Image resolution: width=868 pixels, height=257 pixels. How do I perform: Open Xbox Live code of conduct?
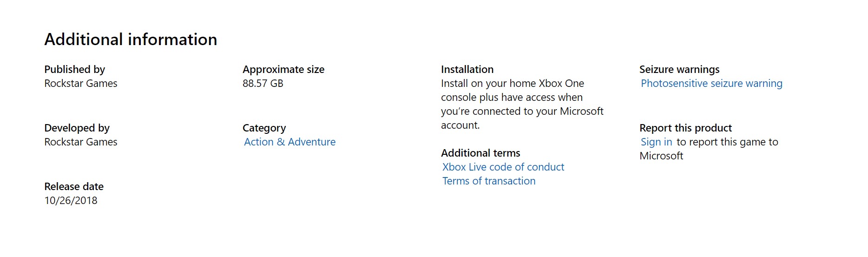tap(503, 167)
